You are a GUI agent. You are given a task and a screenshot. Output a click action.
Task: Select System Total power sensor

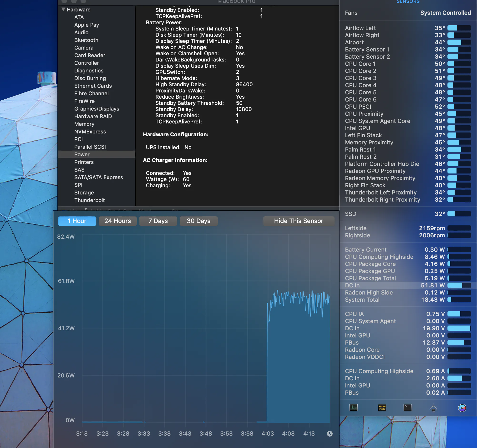pyautogui.click(x=408, y=300)
